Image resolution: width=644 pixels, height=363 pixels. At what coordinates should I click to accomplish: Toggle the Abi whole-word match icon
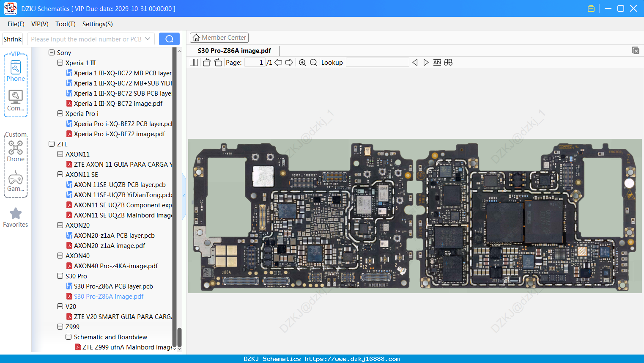point(437,63)
